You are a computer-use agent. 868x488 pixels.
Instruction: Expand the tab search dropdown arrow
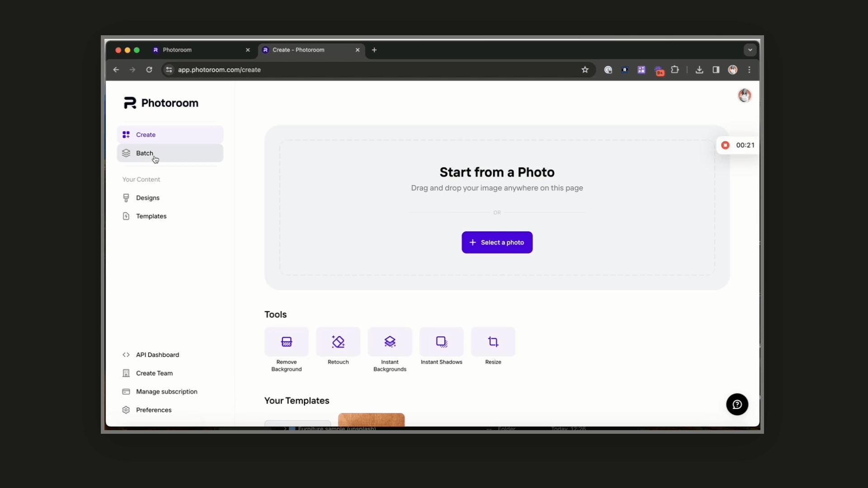750,50
